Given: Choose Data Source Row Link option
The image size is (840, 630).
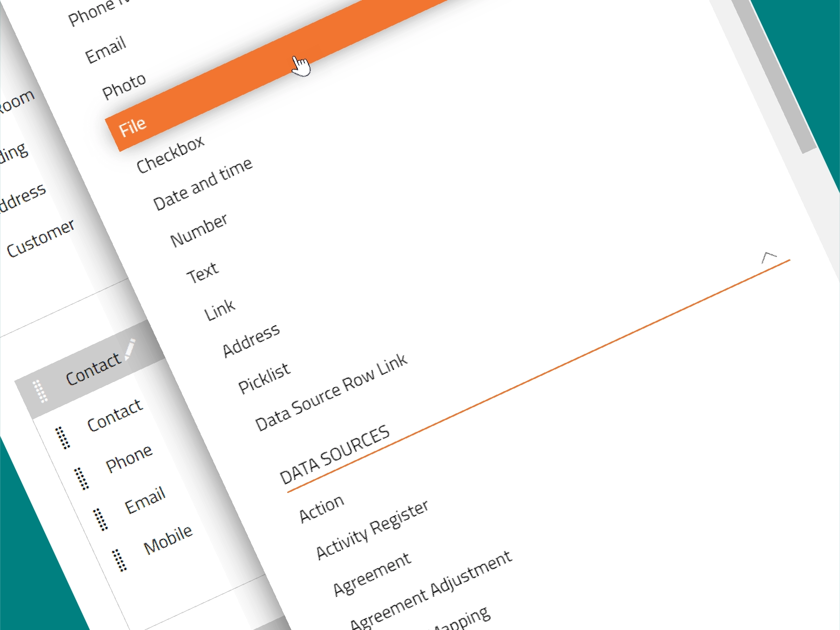Looking at the screenshot, I should point(331,392).
